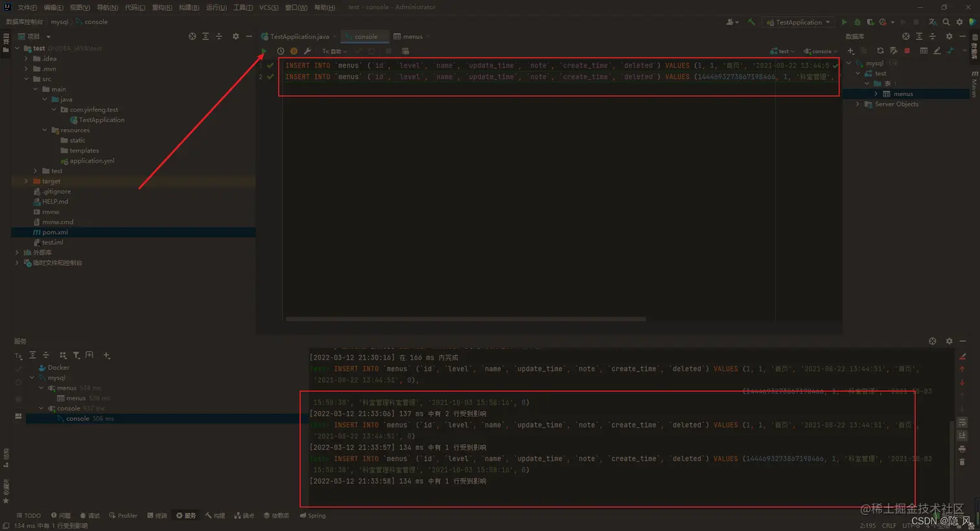Click the orange explain plan icon
This screenshot has width=980, height=531.
pos(294,51)
